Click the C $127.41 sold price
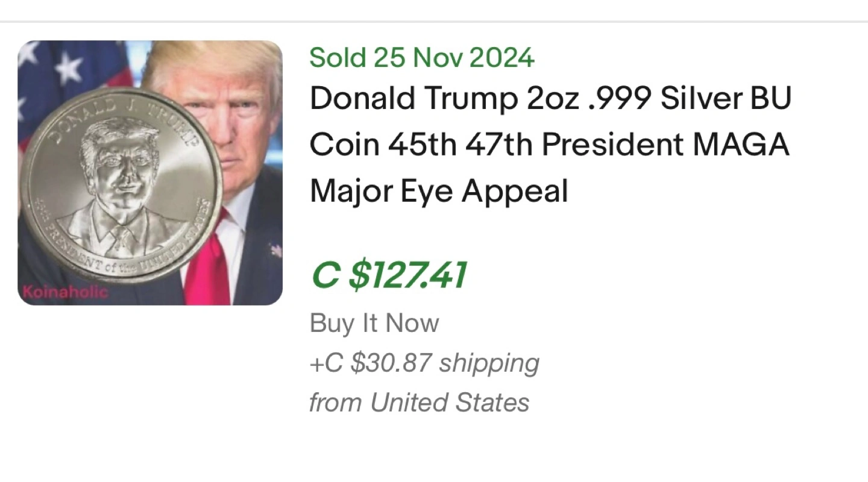Screen dimensions: 868x482 388,275
